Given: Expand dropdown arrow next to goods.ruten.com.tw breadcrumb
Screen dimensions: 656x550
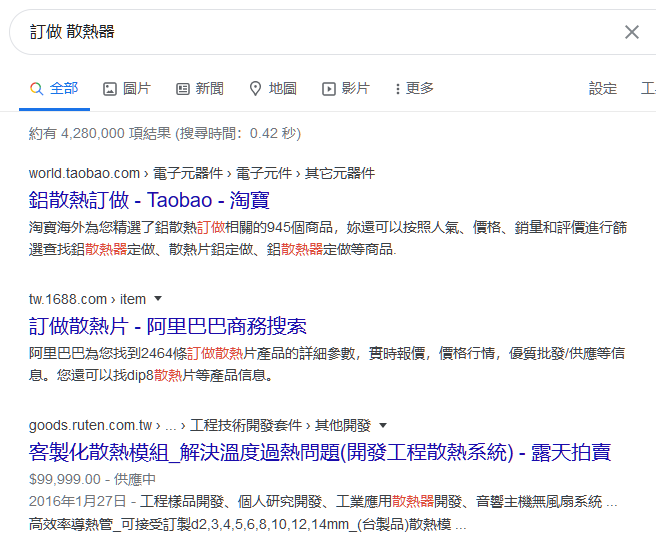Looking at the screenshot, I should coord(383,425).
